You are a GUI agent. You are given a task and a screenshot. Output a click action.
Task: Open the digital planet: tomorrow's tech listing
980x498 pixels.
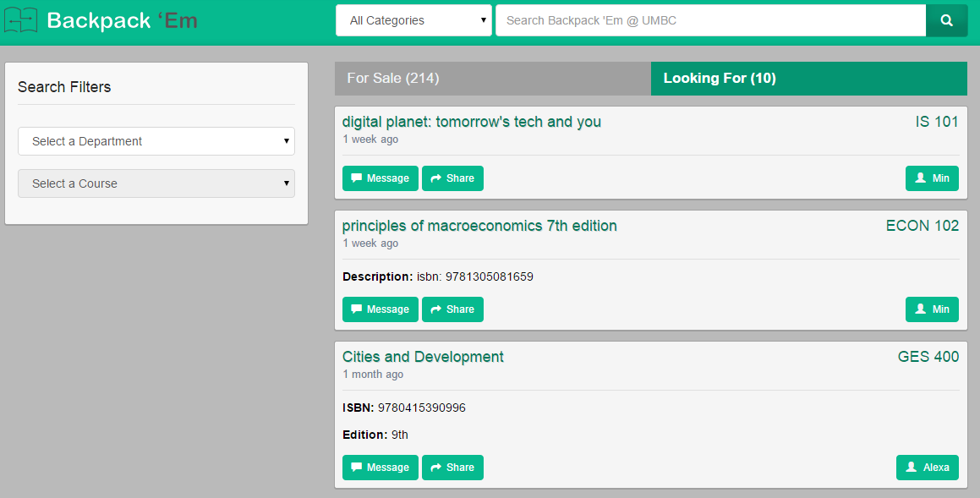471,122
